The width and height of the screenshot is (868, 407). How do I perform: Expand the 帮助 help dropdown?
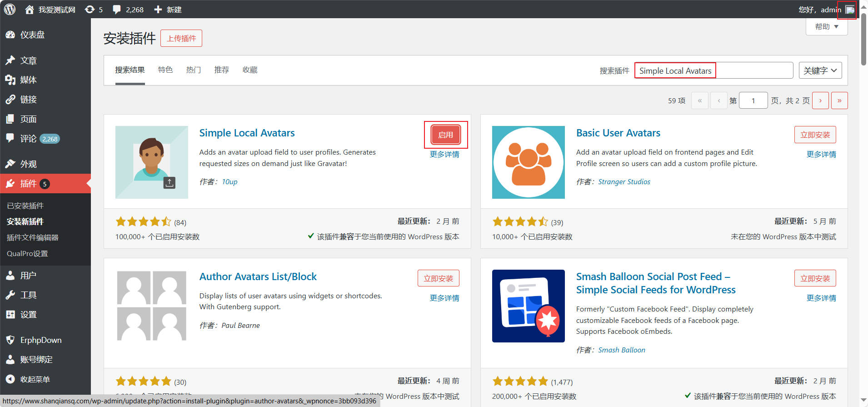[x=827, y=27]
